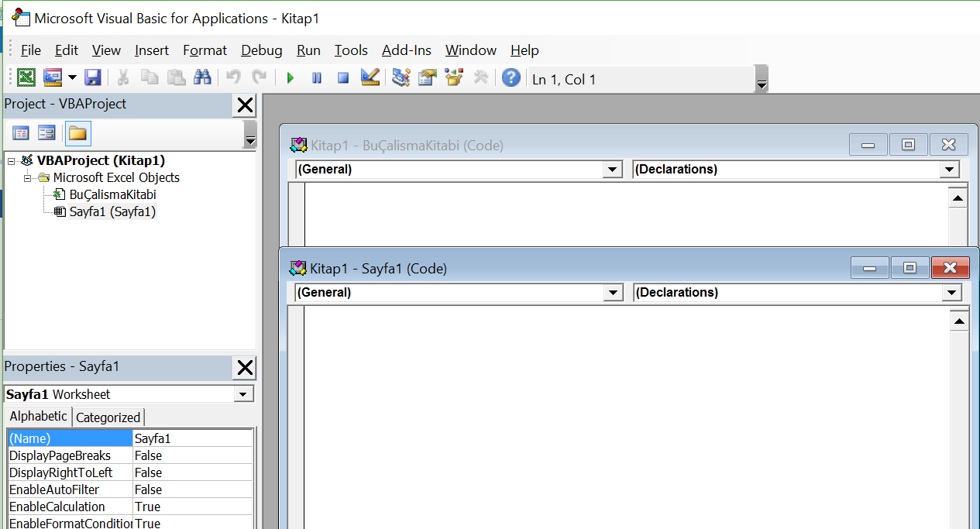Open (General) dropdown in BuÇalismaKitabi code window
980x529 pixels.
[x=612, y=170]
